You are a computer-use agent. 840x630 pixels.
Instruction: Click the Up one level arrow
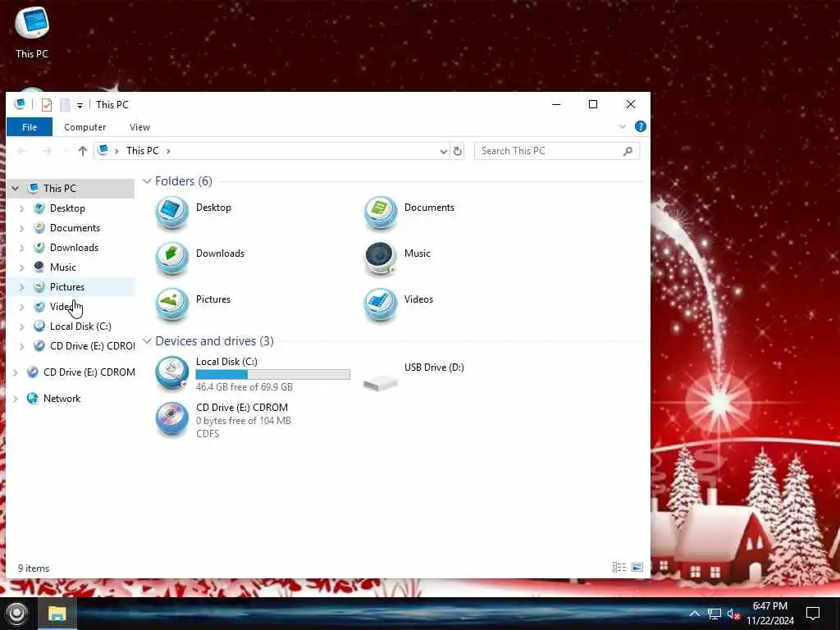point(83,151)
